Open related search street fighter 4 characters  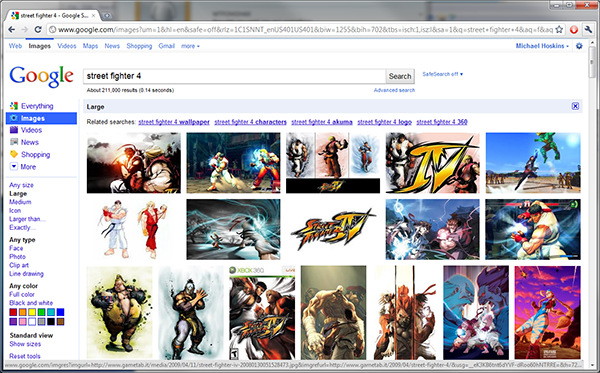point(250,122)
